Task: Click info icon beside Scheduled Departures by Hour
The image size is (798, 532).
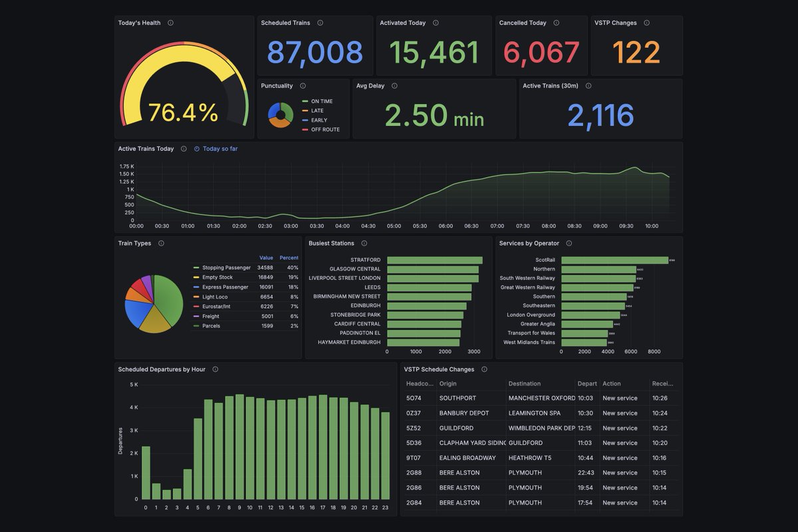Action: coord(215,369)
